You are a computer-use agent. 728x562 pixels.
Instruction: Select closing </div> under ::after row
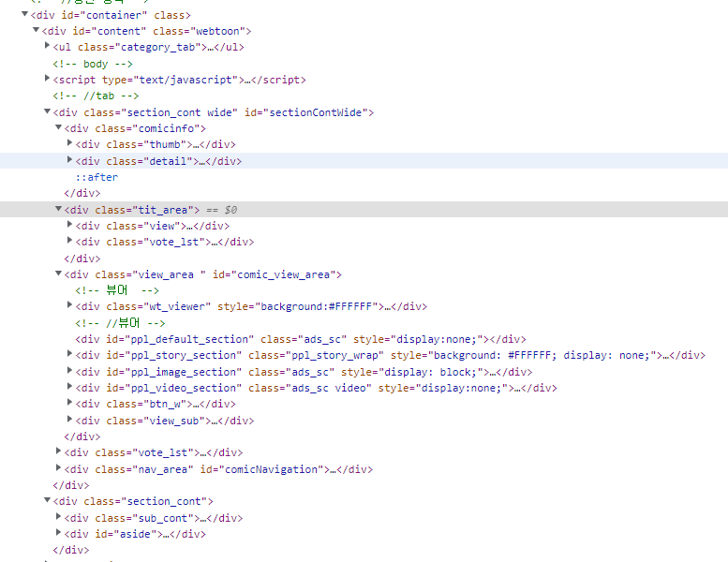82,193
